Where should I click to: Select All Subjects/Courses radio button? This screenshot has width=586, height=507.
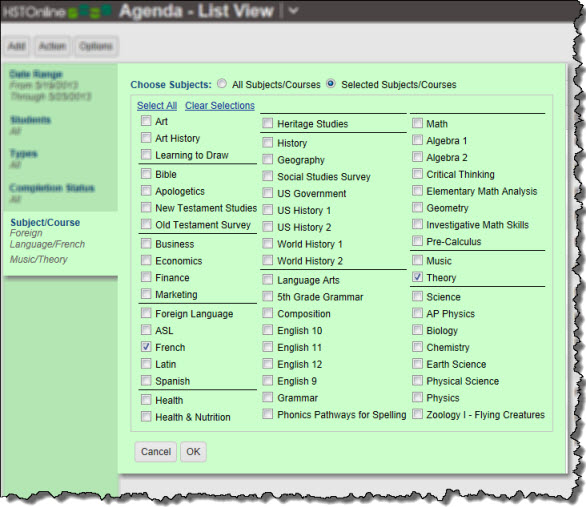[222, 83]
